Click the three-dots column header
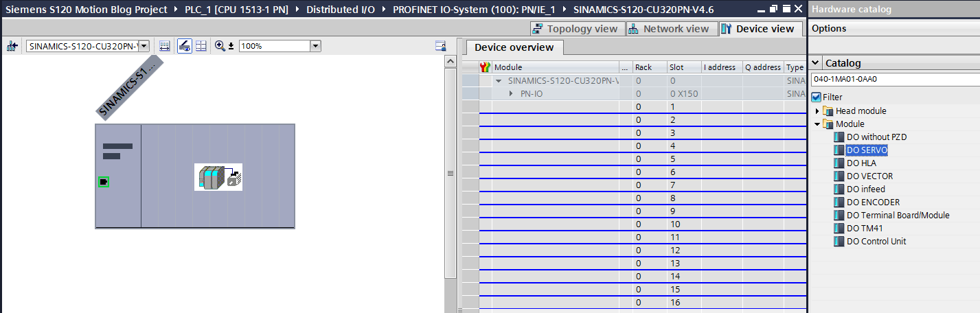Viewport: 980px width, 313px height. pyautogui.click(x=625, y=67)
